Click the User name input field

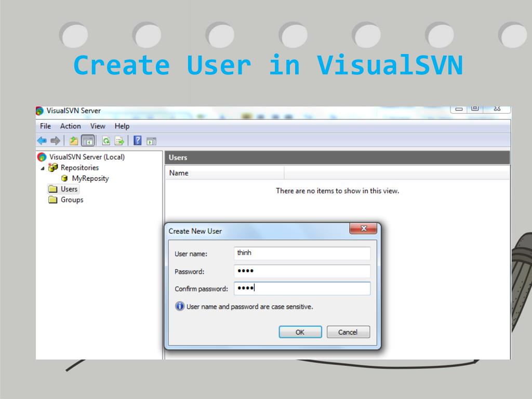302,254
